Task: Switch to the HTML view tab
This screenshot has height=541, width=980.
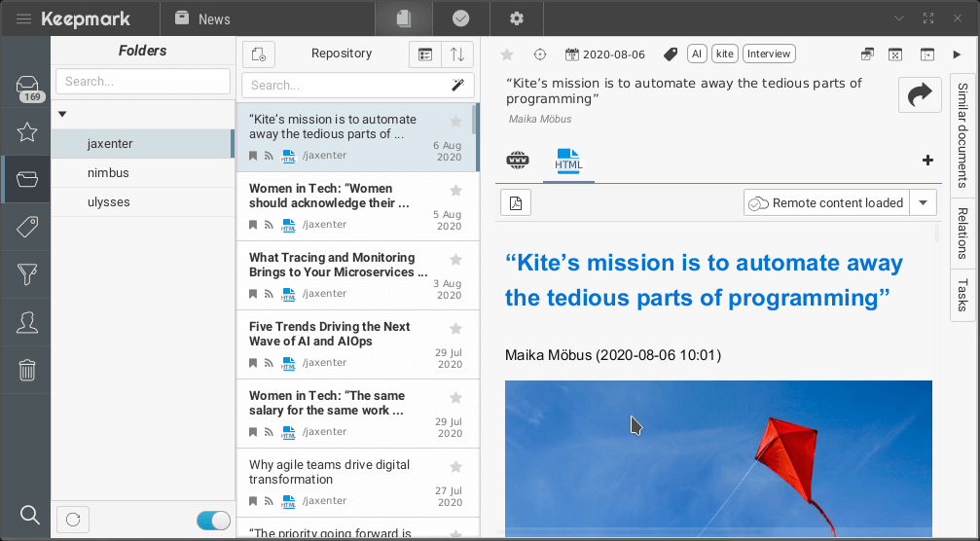Action: tap(568, 160)
